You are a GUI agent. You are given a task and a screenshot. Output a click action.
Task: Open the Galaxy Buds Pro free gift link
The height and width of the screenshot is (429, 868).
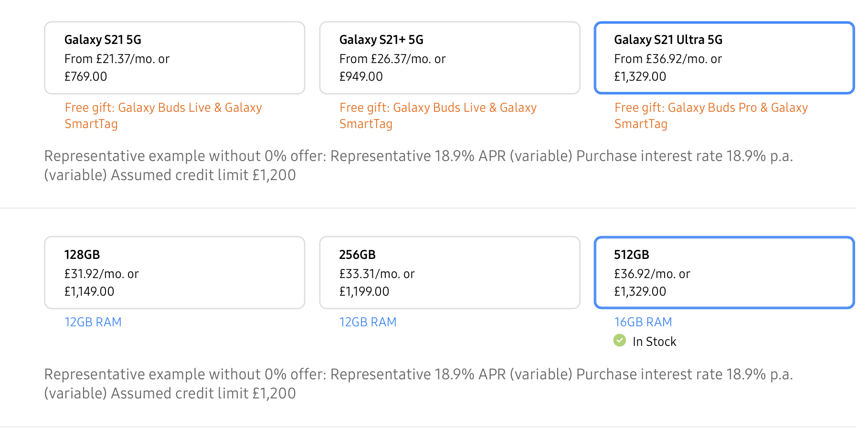point(710,116)
